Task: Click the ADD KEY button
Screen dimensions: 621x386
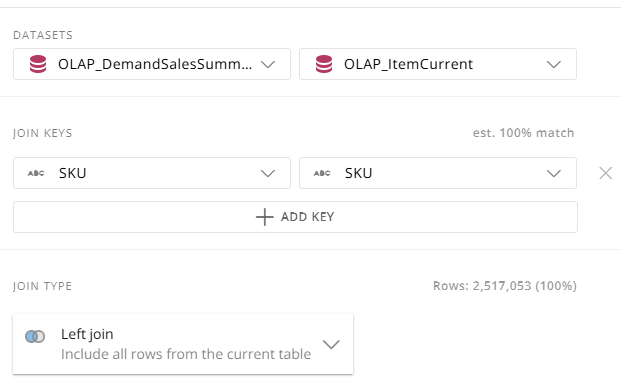Action: 295,217
